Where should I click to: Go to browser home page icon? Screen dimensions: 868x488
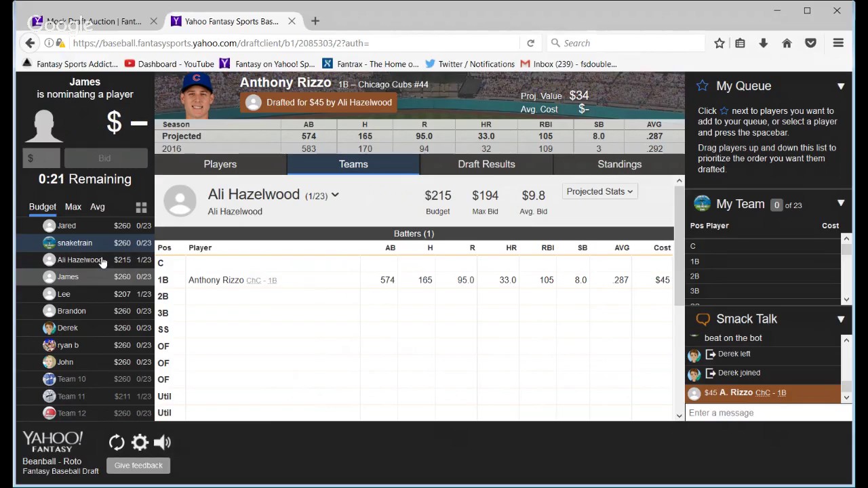pos(787,43)
